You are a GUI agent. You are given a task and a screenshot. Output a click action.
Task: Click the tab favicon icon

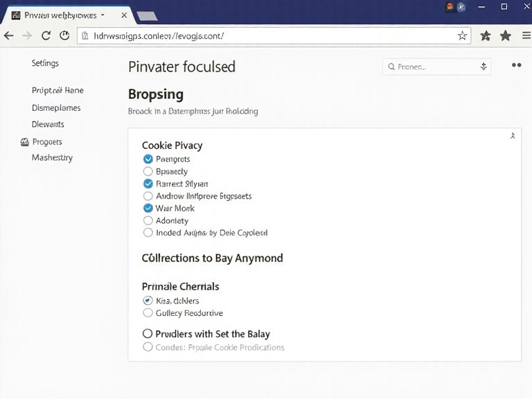[x=16, y=15]
